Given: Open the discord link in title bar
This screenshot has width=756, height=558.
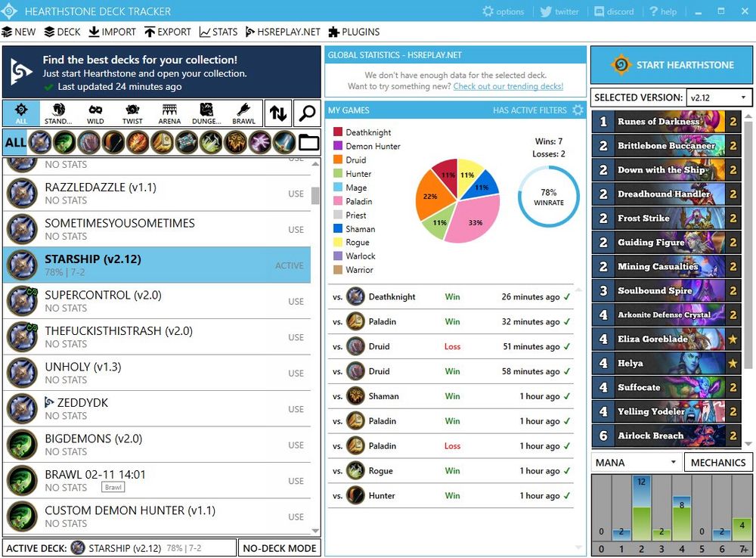Looking at the screenshot, I should 614,11.
